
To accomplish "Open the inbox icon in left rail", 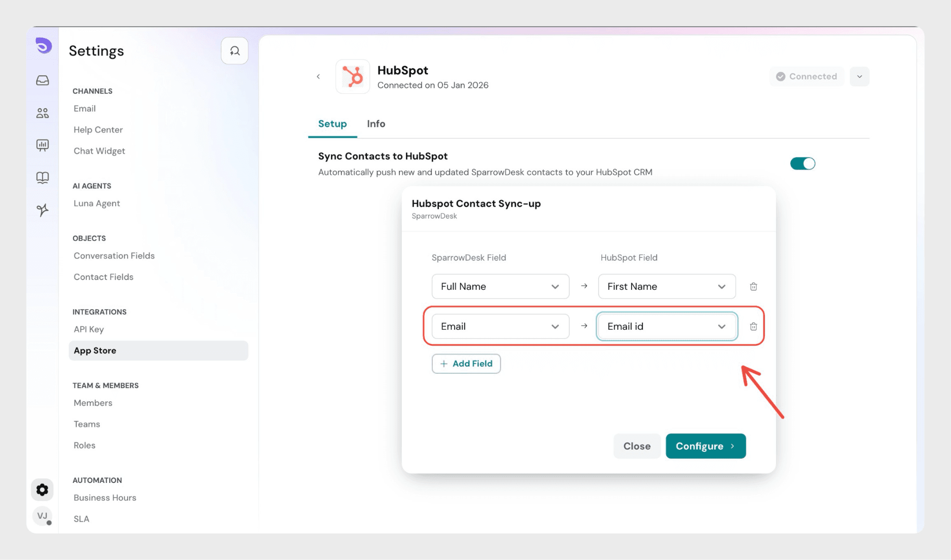I will pos(43,80).
